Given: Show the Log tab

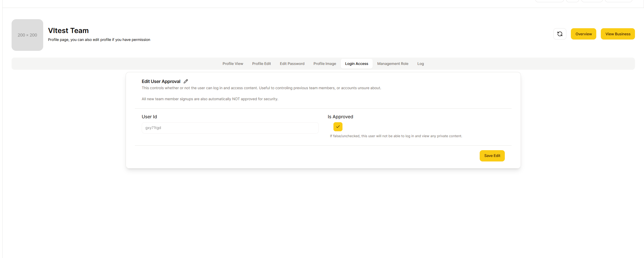Looking at the screenshot, I should tap(420, 64).
